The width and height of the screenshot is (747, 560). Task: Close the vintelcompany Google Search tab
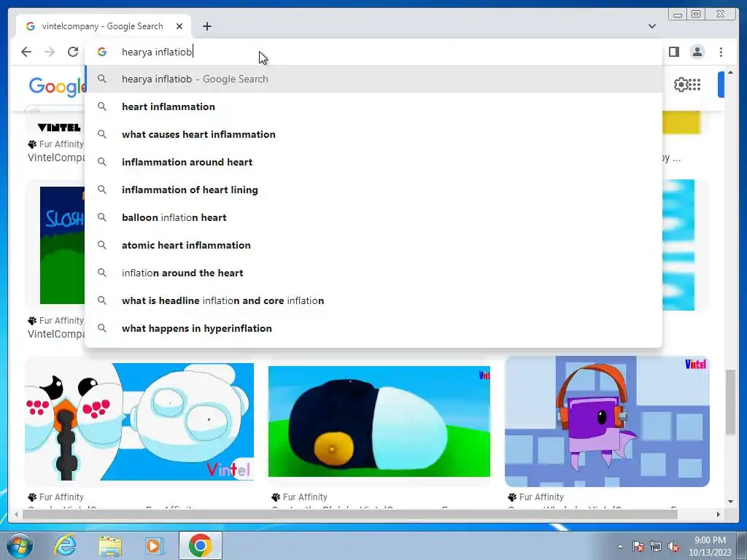pyautogui.click(x=179, y=26)
